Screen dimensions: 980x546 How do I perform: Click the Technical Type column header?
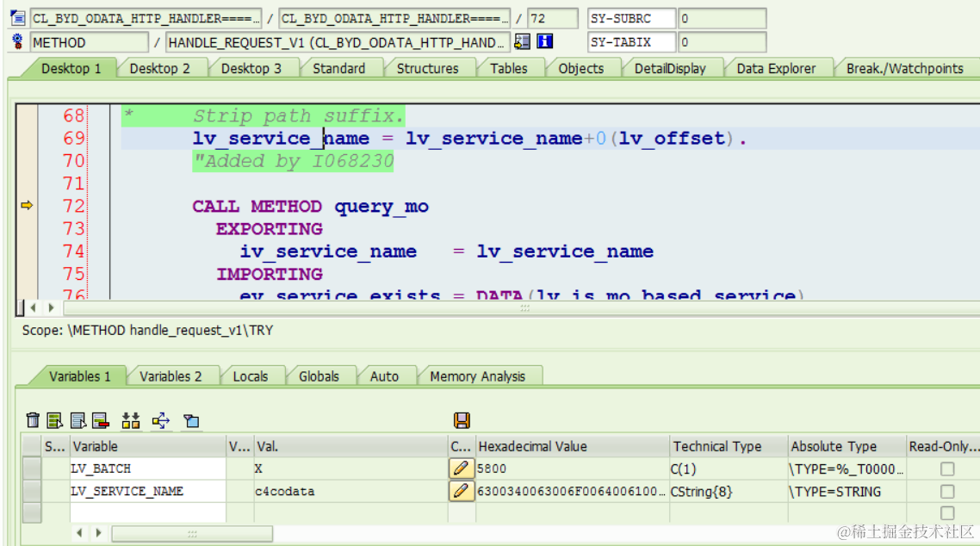pyautogui.click(x=729, y=446)
